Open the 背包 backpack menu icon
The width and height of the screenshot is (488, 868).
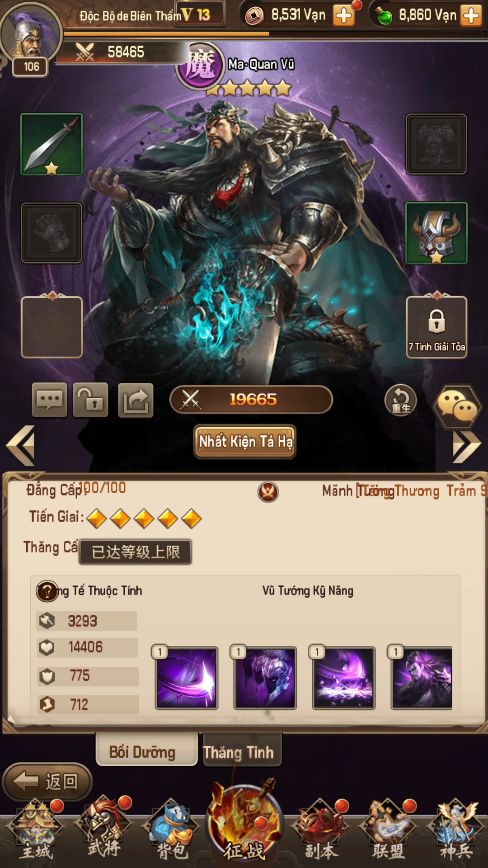[x=171, y=830]
